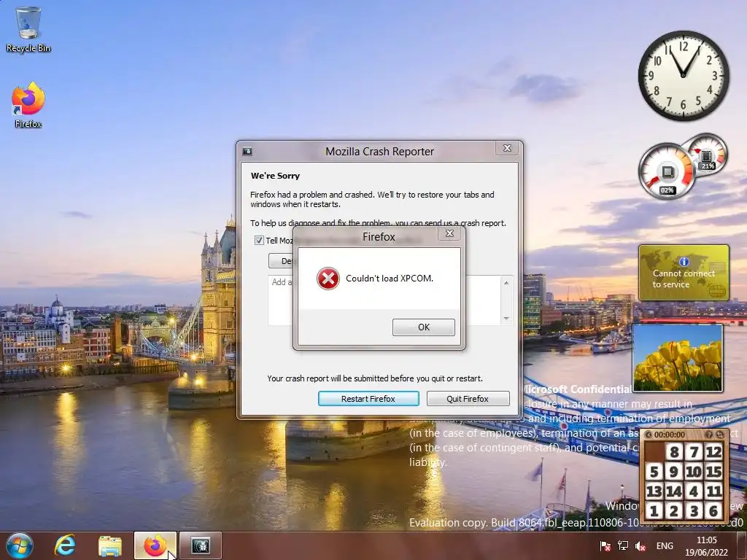Dismiss the XPCOM error using the close X
Screen dimensions: 747x560
point(449,233)
